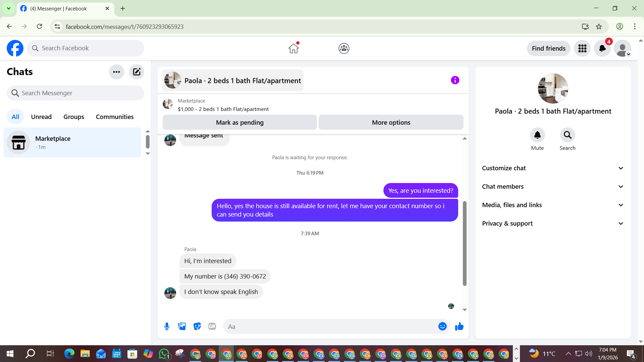Click the conversation scrollbar thumb
The image size is (644, 362).
click(465, 243)
